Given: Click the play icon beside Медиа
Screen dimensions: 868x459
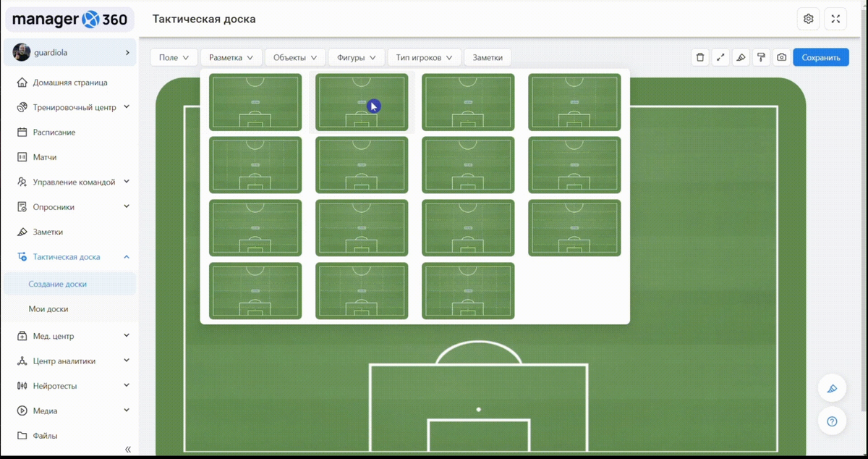Looking at the screenshot, I should click(22, 410).
